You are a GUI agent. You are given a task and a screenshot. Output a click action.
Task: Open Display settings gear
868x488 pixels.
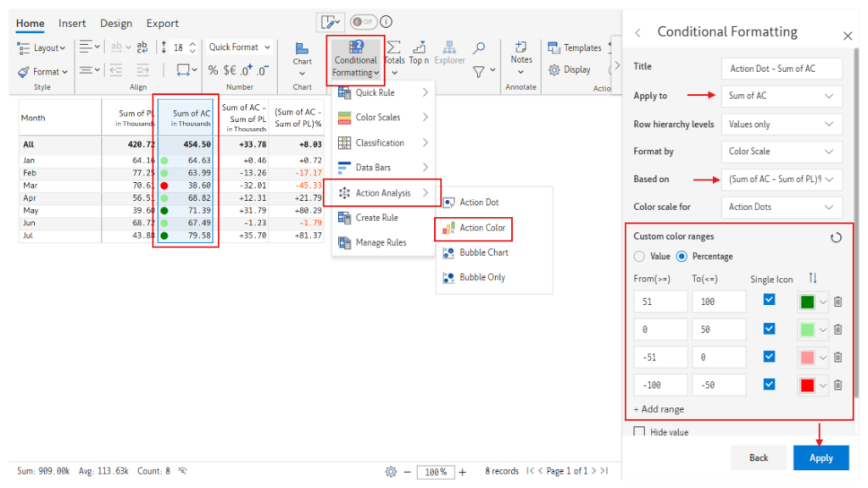tap(570, 69)
